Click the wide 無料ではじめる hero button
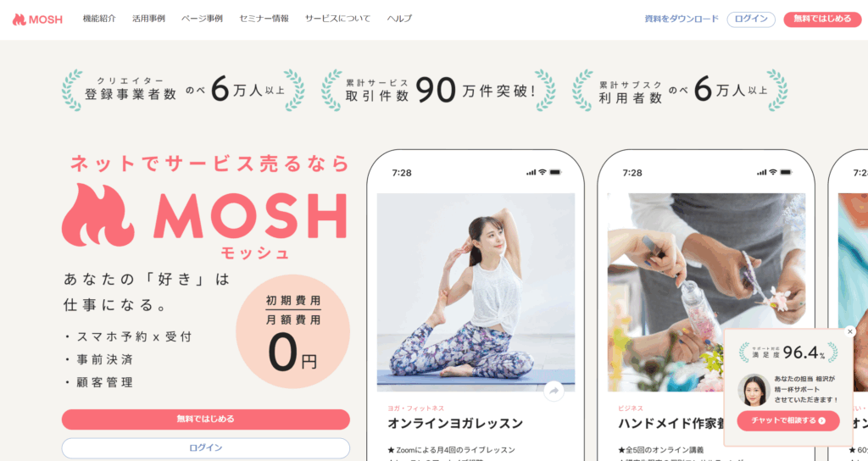The height and width of the screenshot is (461, 868). click(205, 419)
